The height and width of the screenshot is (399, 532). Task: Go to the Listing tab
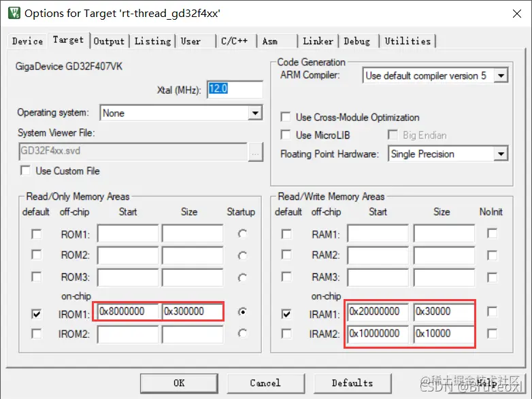152,41
